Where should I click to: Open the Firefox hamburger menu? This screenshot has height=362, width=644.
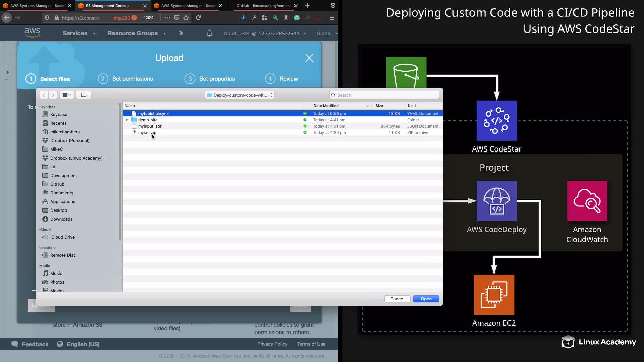[332, 18]
